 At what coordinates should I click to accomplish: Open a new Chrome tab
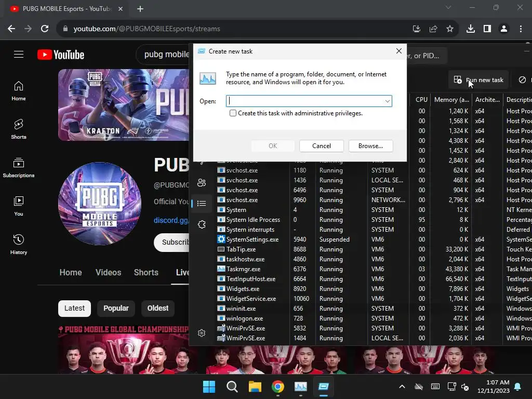(140, 9)
